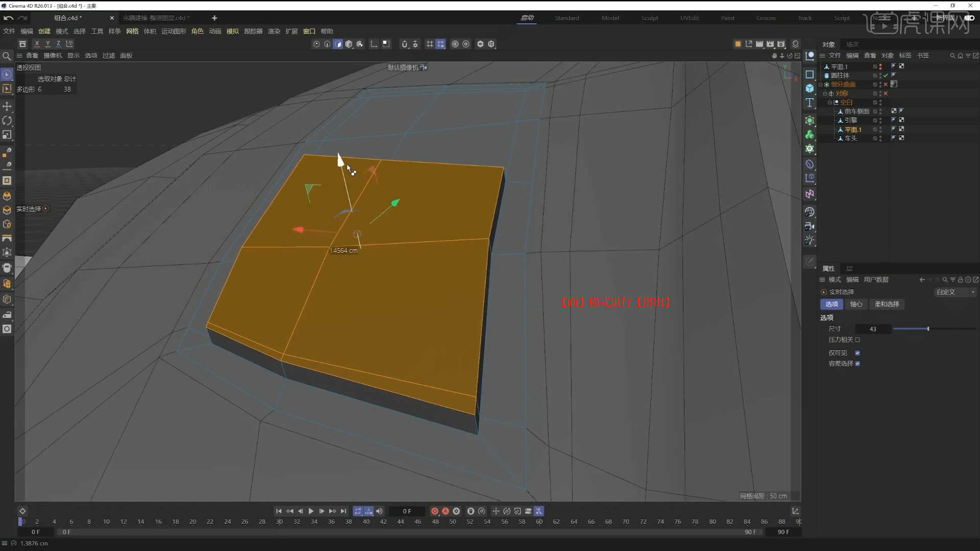Toggle Y axis lock
The height and width of the screenshot is (551, 980).
click(47, 44)
